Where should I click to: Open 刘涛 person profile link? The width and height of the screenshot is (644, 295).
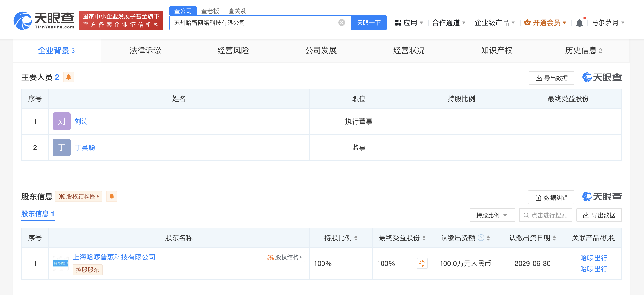pos(81,121)
